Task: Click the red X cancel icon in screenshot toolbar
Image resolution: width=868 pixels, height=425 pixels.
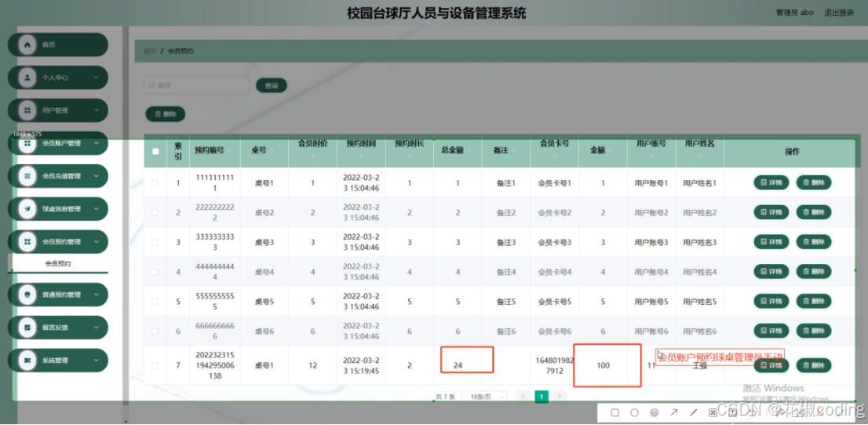Action: [x=820, y=412]
